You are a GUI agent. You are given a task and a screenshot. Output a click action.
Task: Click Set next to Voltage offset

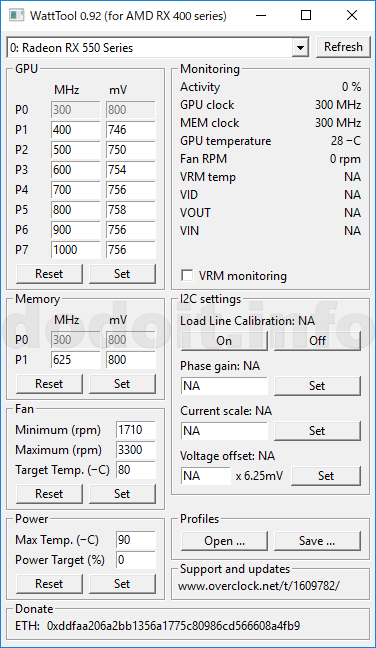[x=326, y=476]
